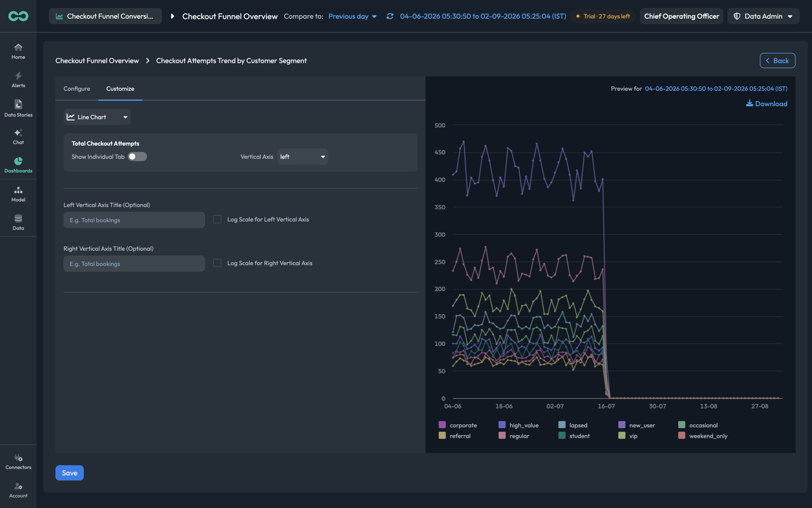Click the high_value legend color swatch
The image size is (812, 508).
[x=502, y=425]
